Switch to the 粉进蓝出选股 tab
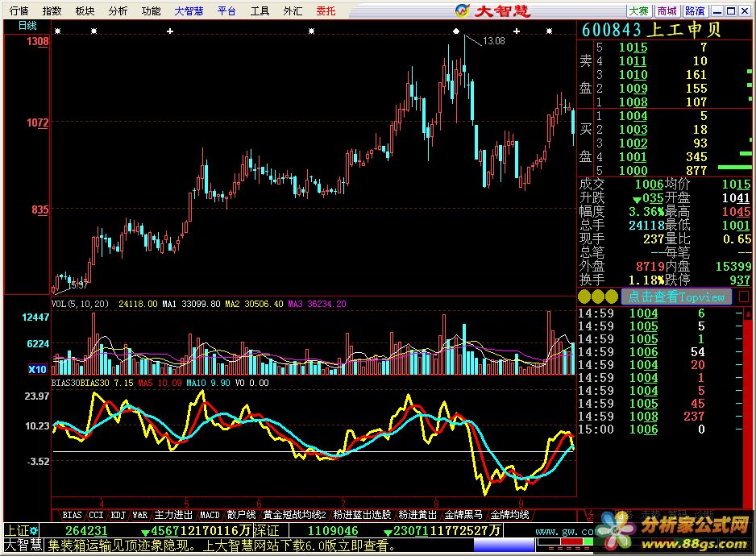 (362, 515)
